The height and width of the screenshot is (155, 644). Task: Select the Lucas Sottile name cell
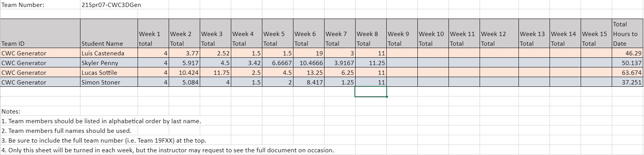(109, 72)
